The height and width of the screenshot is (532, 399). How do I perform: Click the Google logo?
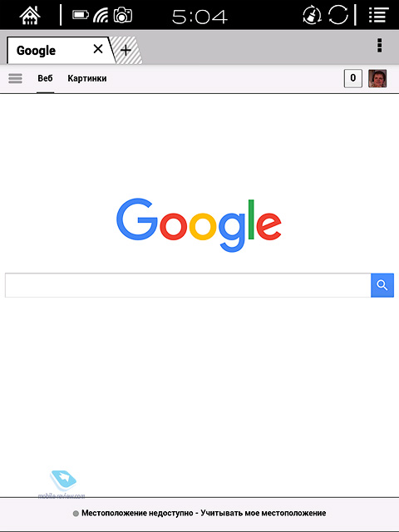pos(199,224)
